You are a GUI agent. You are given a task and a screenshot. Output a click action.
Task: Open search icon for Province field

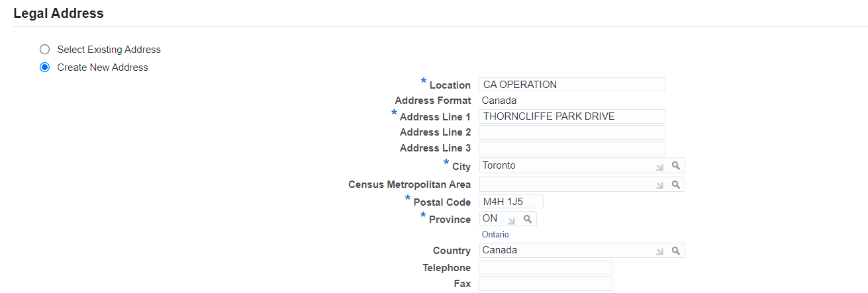click(x=528, y=219)
